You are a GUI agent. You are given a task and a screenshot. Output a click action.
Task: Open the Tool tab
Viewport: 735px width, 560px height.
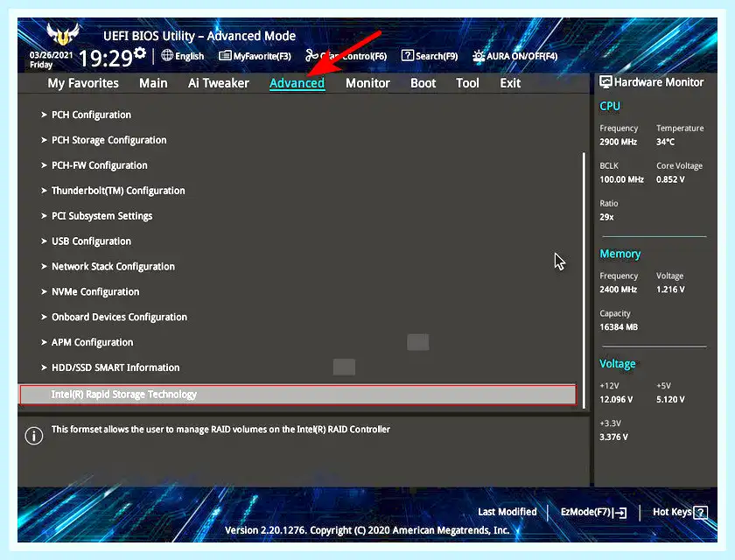click(467, 83)
